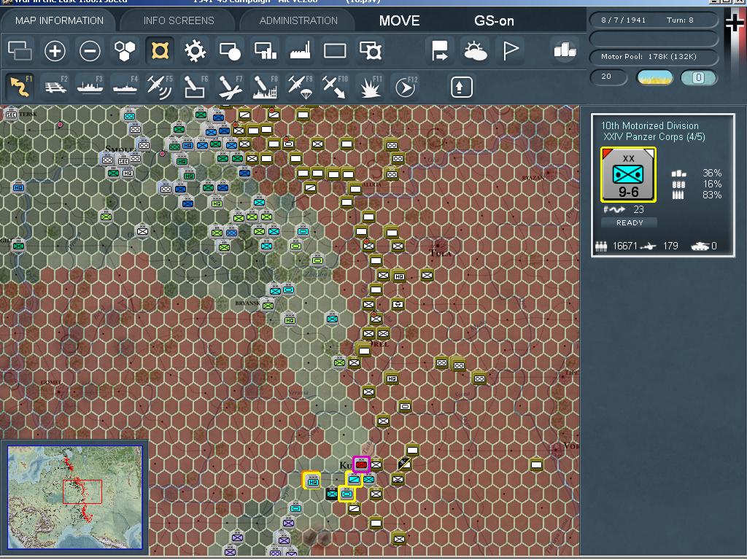Click the flag-with-arrow icon

[439, 50]
